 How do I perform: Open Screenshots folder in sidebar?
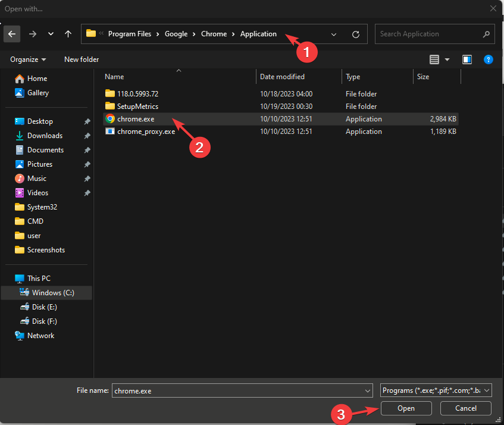pos(46,250)
